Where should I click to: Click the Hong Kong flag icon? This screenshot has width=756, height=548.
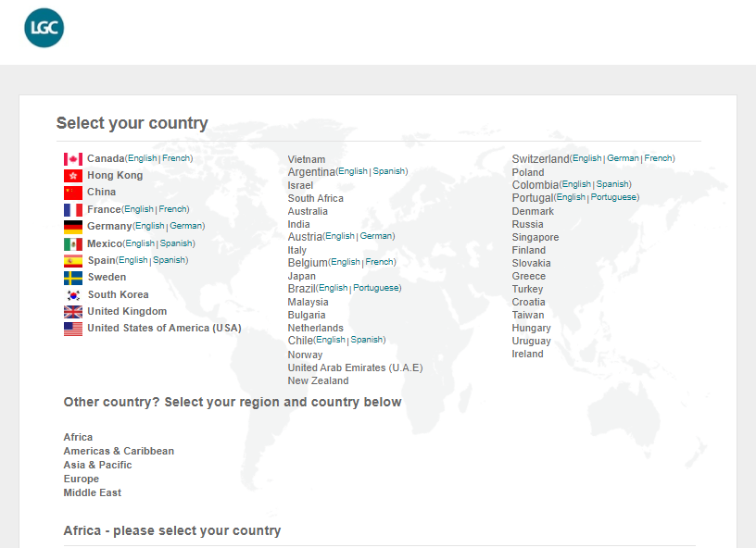tap(73, 176)
